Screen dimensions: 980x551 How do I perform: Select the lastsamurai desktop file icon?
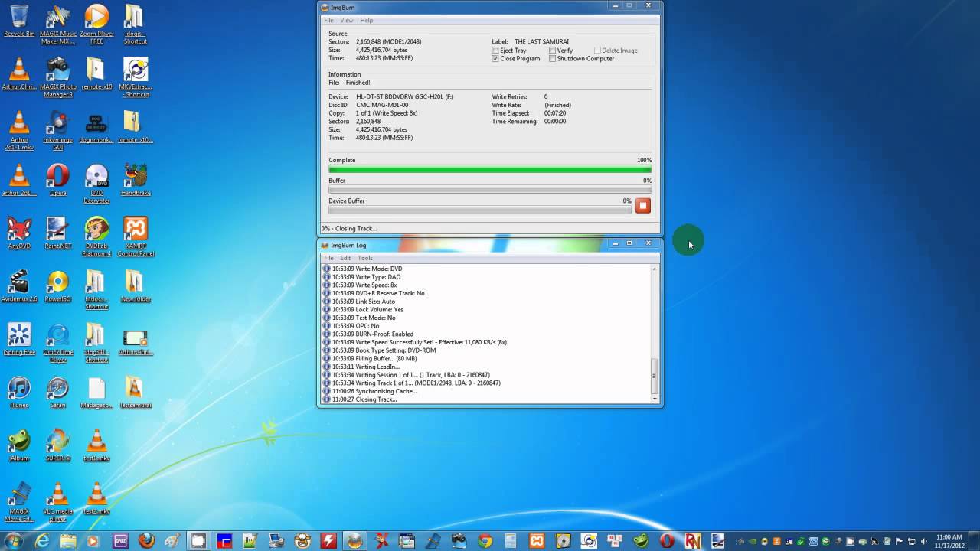(135, 391)
